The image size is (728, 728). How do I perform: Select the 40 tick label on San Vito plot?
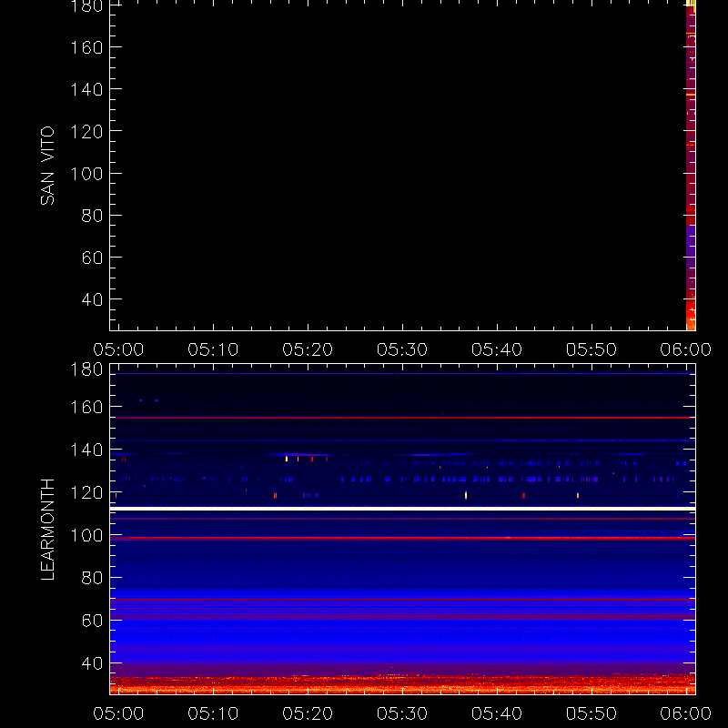coord(92,299)
